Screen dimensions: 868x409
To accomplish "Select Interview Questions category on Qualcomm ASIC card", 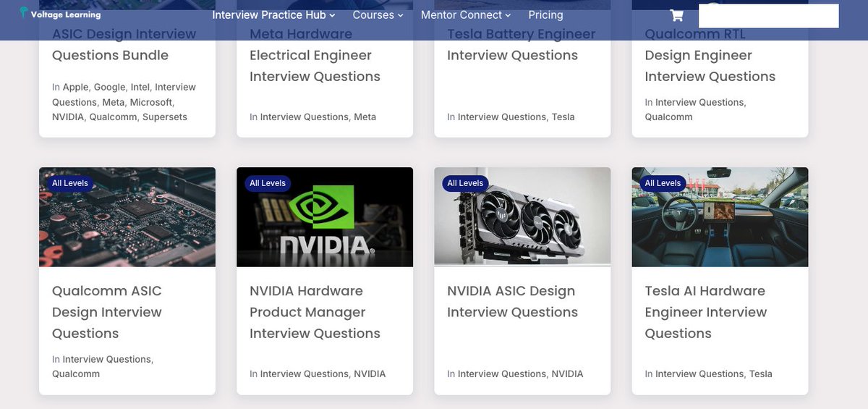I will (x=107, y=359).
